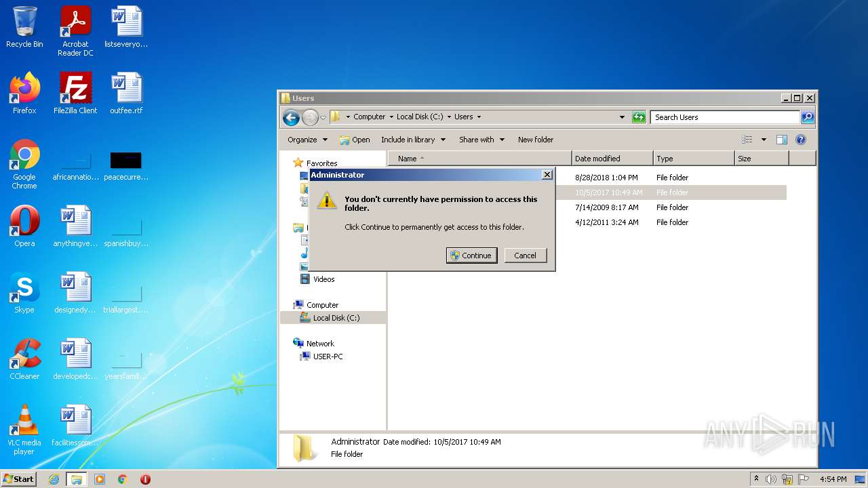Click into the Search Users field

pos(725,117)
